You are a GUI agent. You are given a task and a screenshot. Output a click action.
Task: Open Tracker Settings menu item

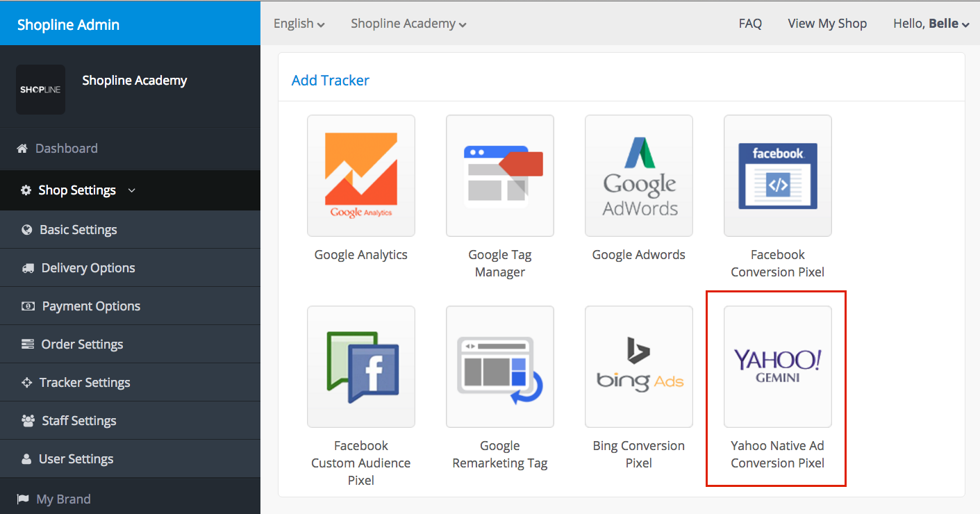pos(130,383)
